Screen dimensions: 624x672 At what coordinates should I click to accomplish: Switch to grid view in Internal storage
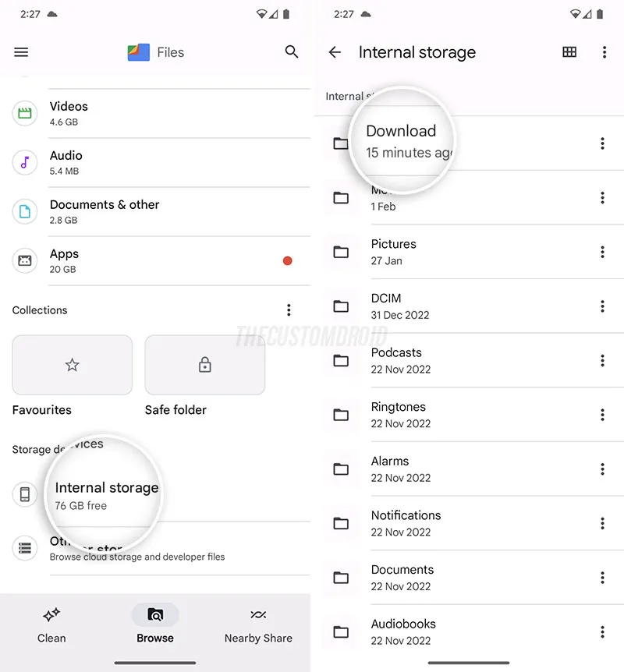[569, 52]
